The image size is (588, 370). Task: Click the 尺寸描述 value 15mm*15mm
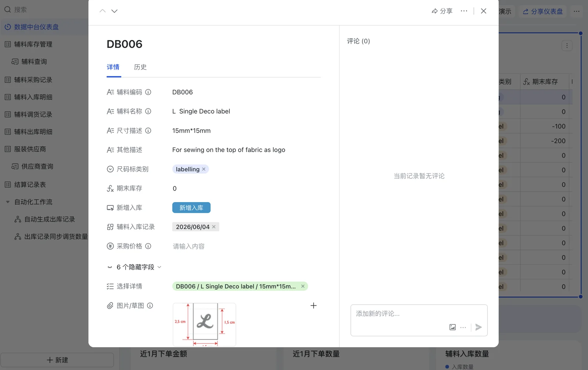(191, 131)
